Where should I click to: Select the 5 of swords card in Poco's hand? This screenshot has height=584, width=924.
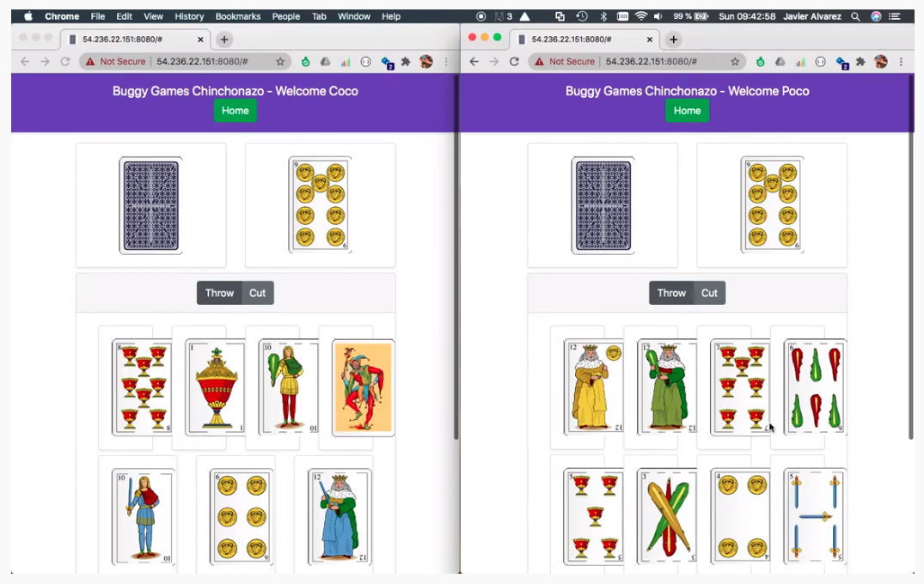(815, 517)
